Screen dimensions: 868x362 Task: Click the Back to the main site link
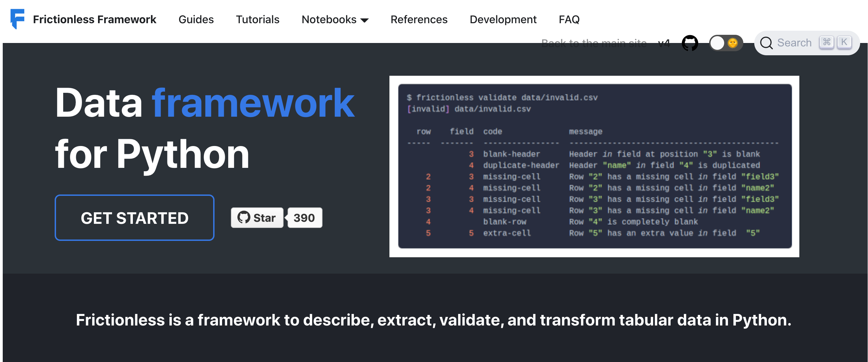[594, 43]
